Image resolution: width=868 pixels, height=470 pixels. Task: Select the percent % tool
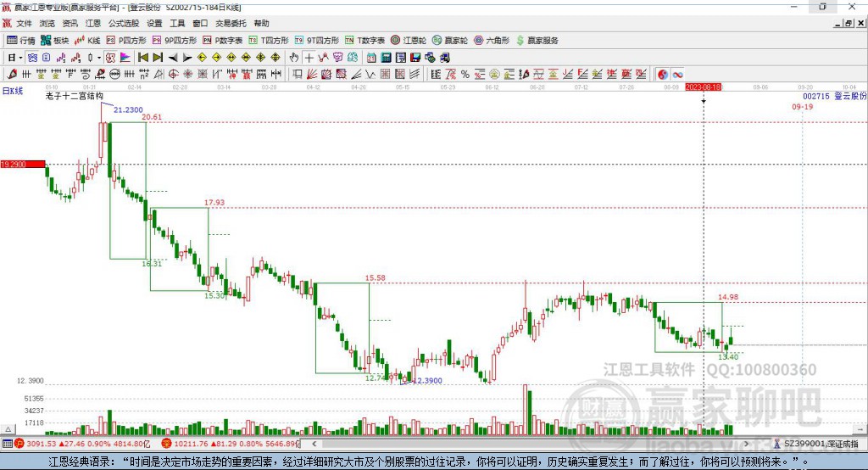pyautogui.click(x=465, y=75)
